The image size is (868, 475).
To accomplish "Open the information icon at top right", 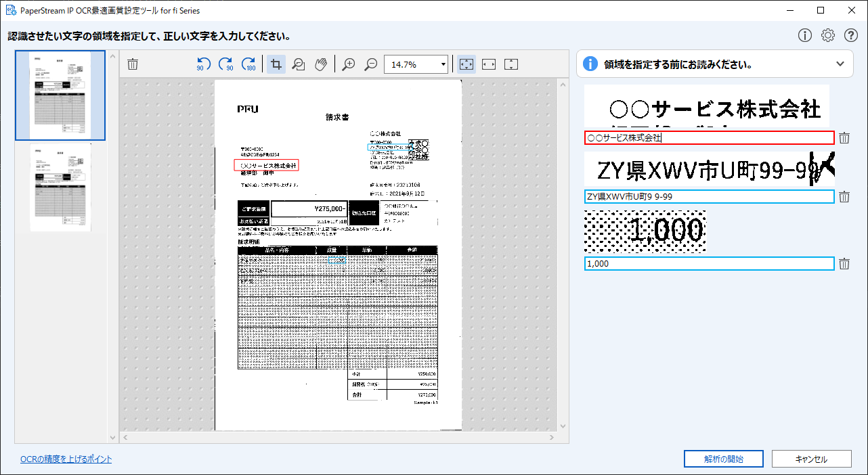I will pyautogui.click(x=805, y=35).
